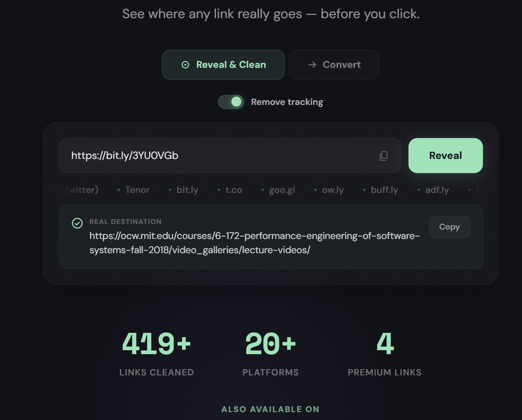Select the bit.ly service from the list

[187, 190]
